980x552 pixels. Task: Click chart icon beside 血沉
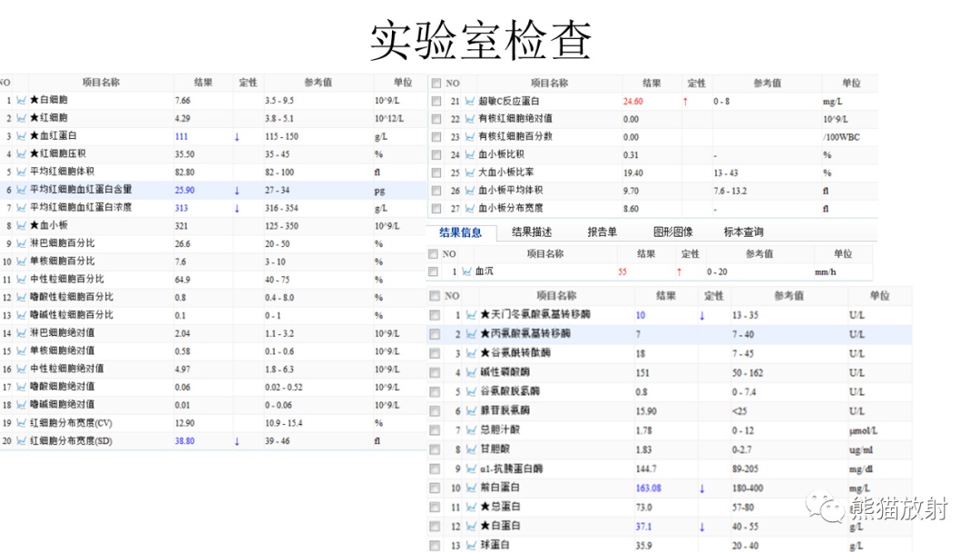tap(467, 271)
